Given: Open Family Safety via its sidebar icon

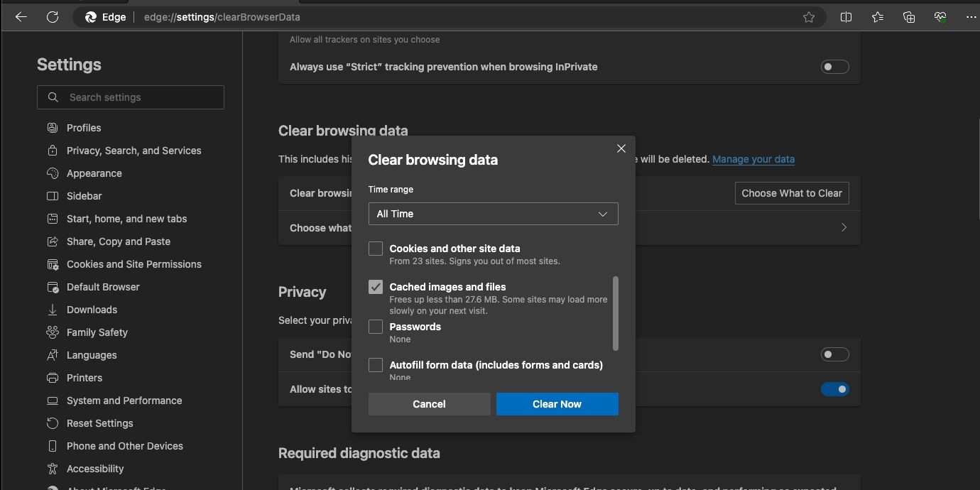Looking at the screenshot, I should click(52, 332).
